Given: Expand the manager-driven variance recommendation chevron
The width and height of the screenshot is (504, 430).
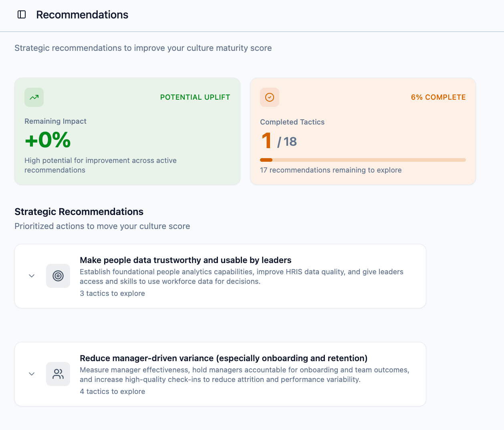Looking at the screenshot, I should (32, 374).
